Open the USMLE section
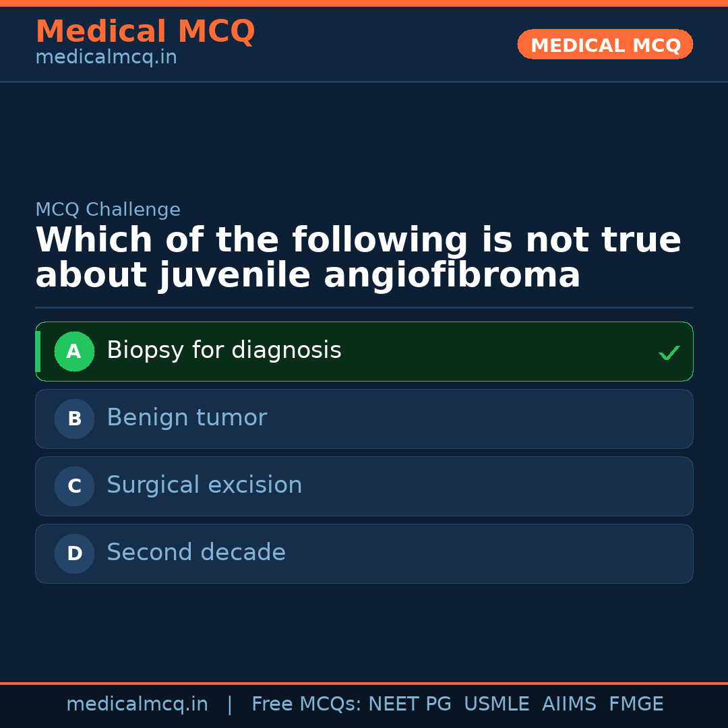The image size is (728, 728). point(497,704)
